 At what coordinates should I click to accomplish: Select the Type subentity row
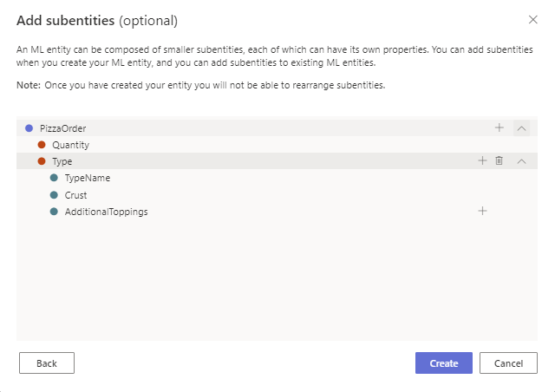[x=62, y=161]
